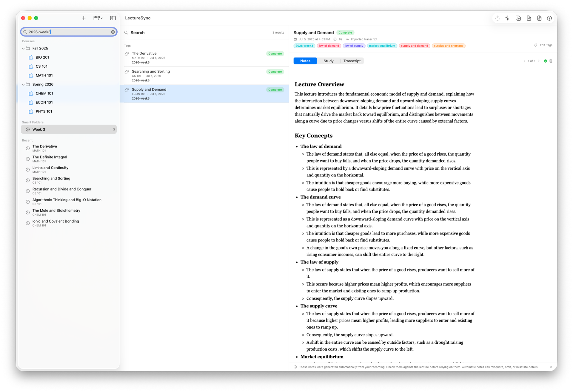
Task: Click the folder icon next to Fall 2025
Action: (28, 48)
